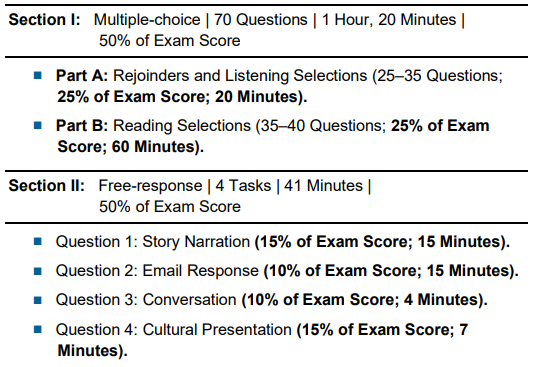This screenshot has width=534, height=367.
Task: Click the Section II heading label
Action: coord(47,186)
